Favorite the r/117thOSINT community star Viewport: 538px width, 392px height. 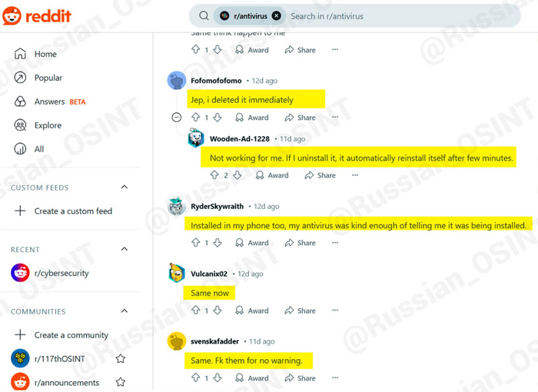pos(121,359)
